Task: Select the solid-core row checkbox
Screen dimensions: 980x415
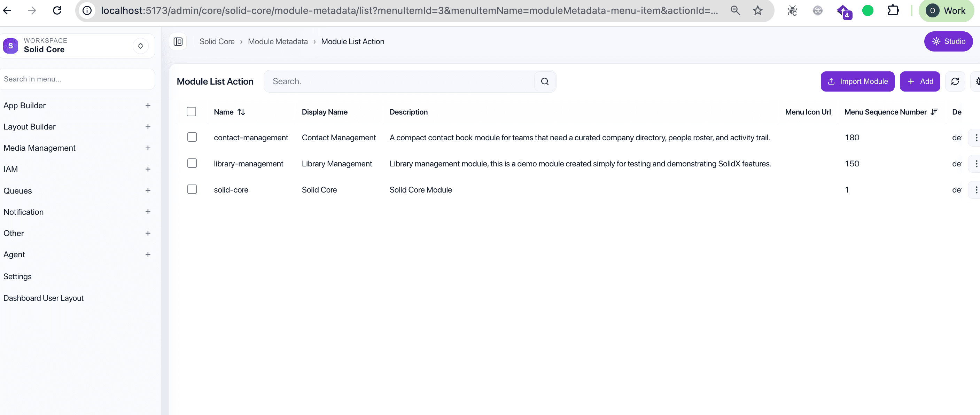Action: pos(192,189)
